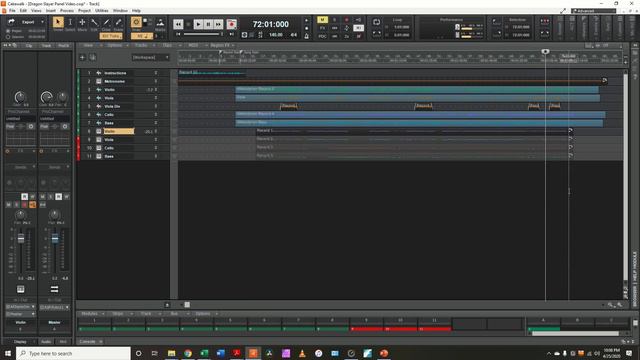Open the Export dropdown arrow
This screenshot has height=360, width=640.
(x=42, y=22)
